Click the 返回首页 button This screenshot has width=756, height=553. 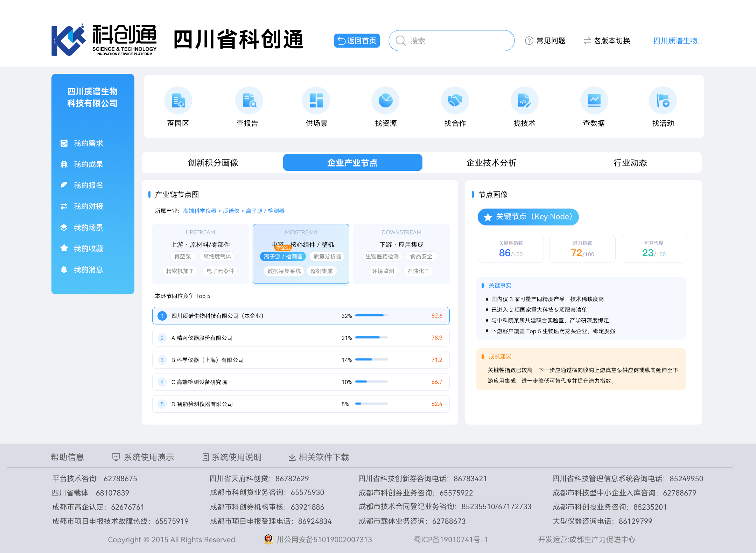(x=357, y=41)
